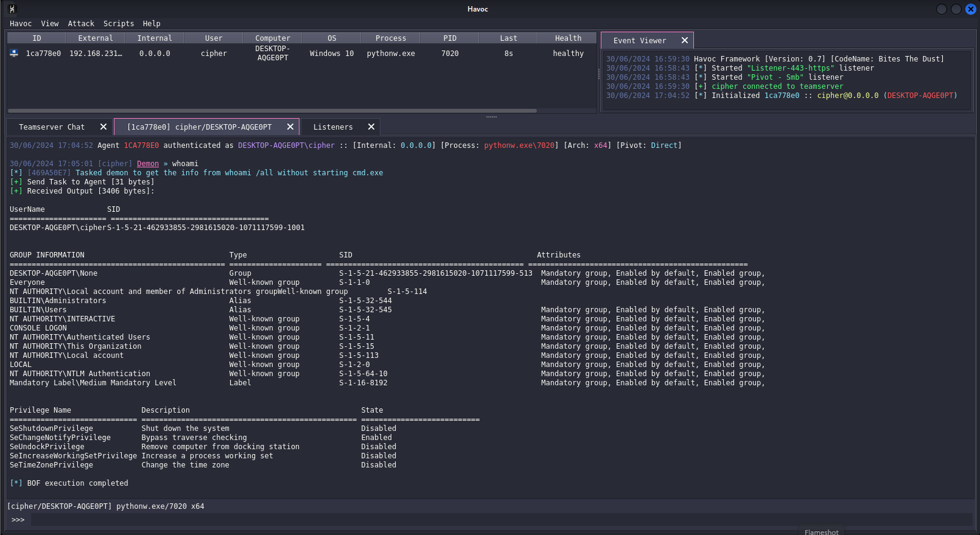Sort sessions by ID column header
980x535 pixels.
click(37, 38)
